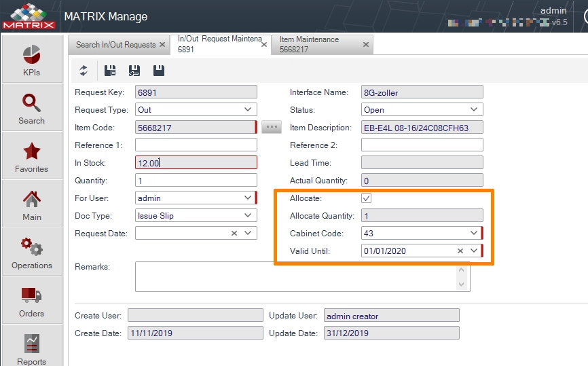Uncheck the Allocate checkbox
The image size is (588, 366).
(367, 198)
